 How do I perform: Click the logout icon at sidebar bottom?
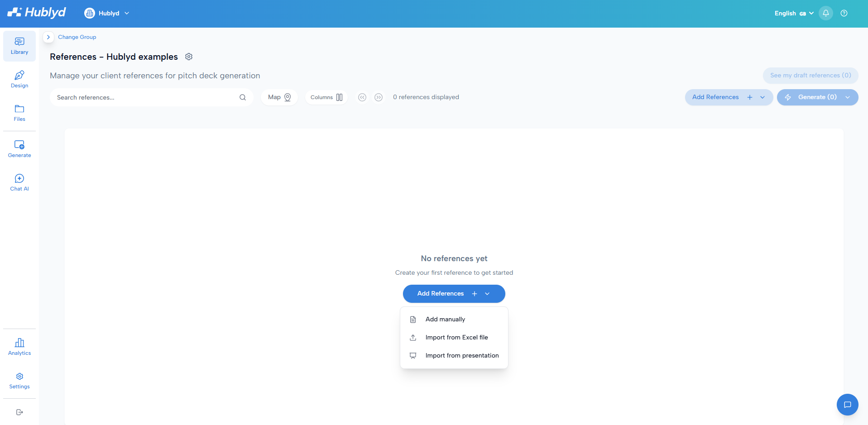click(19, 412)
